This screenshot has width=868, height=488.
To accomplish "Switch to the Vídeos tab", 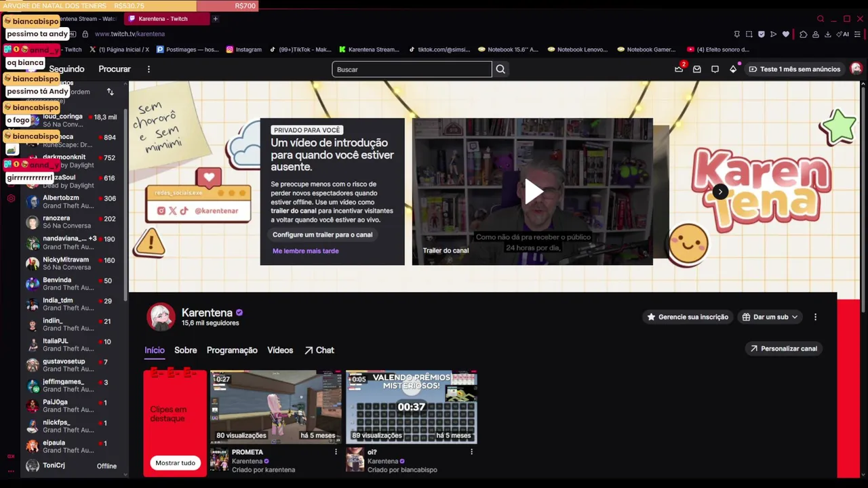I will pyautogui.click(x=280, y=350).
